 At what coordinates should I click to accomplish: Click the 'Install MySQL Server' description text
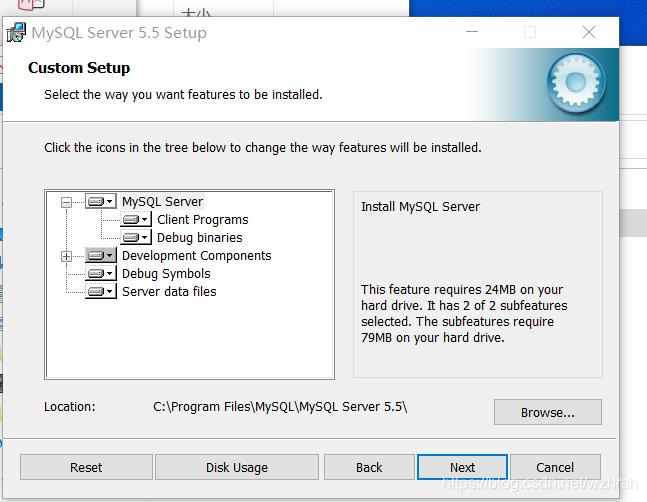(420, 206)
